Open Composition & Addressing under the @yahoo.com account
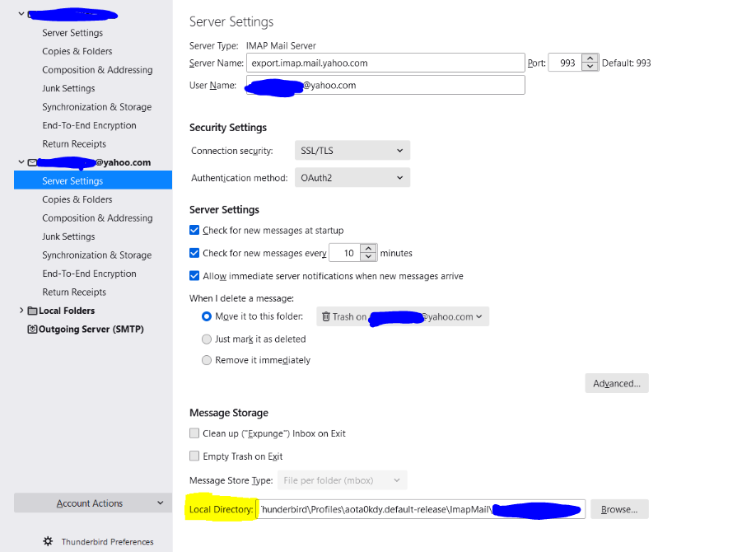The width and height of the screenshot is (756, 552). [x=97, y=218]
